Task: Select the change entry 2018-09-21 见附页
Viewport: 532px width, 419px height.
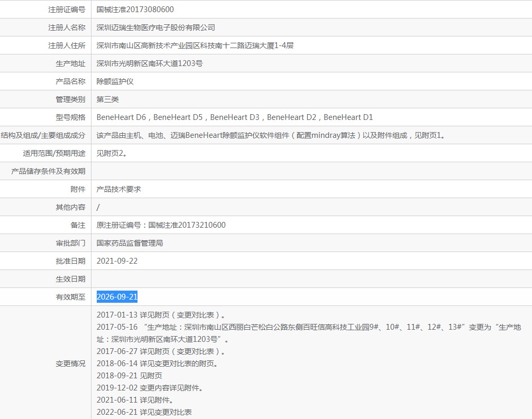Action: (129, 376)
